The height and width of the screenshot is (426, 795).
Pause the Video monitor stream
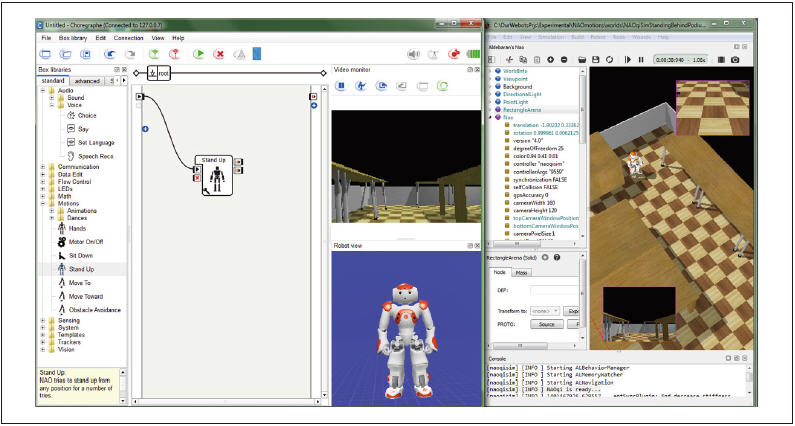pos(340,86)
